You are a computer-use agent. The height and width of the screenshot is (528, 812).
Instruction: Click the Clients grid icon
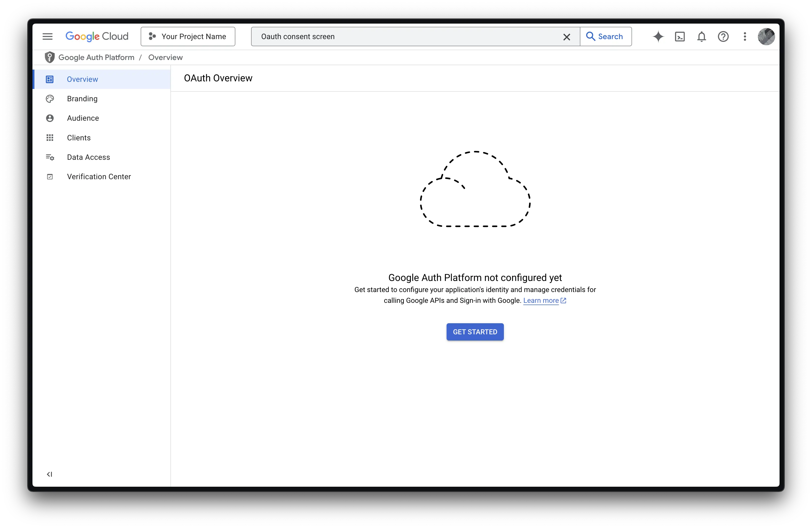click(50, 138)
